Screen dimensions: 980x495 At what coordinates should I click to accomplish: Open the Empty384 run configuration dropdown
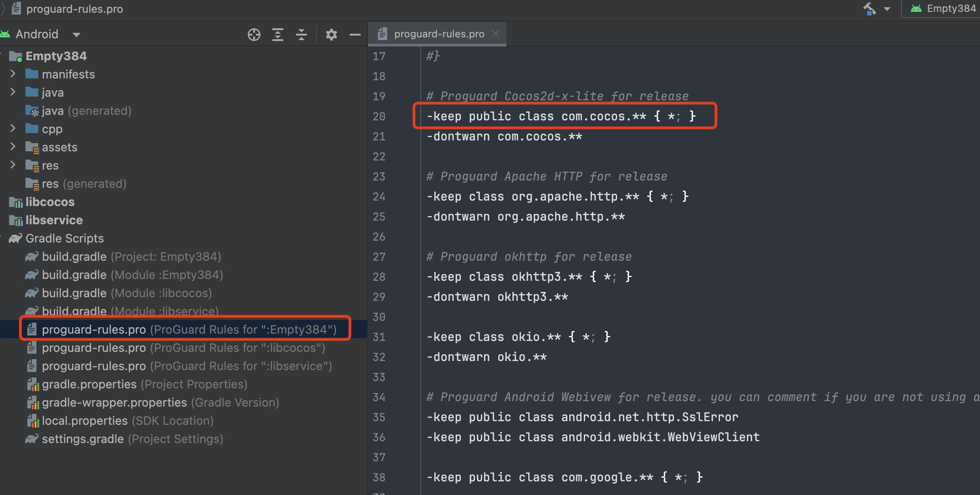[x=943, y=9]
